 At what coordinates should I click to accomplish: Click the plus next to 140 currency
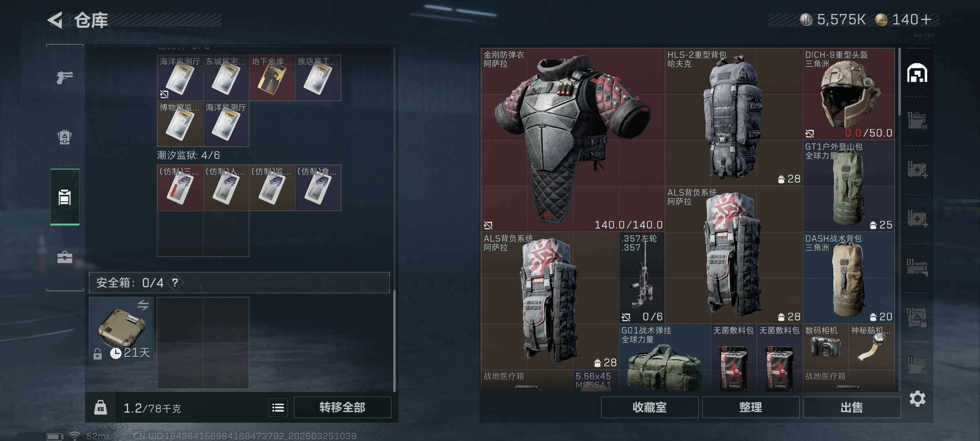coord(926,20)
